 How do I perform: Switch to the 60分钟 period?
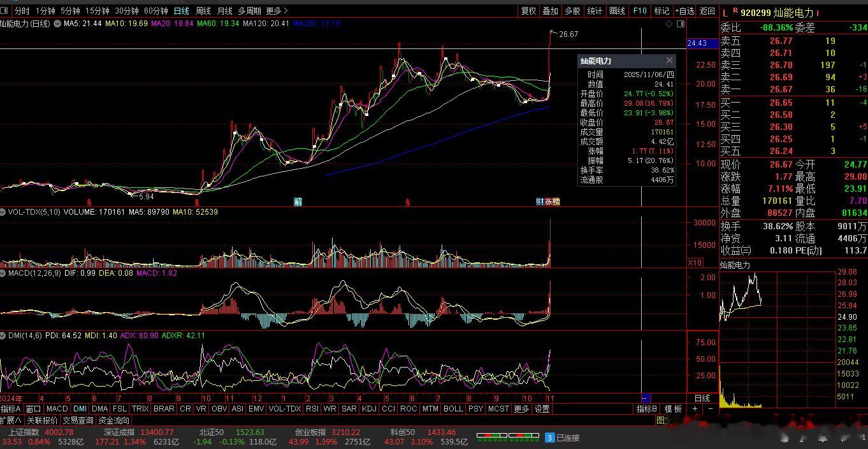pyautogui.click(x=156, y=11)
